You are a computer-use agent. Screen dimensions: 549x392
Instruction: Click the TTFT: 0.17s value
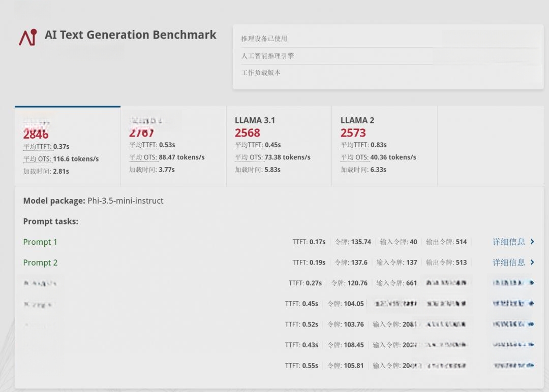tap(309, 242)
